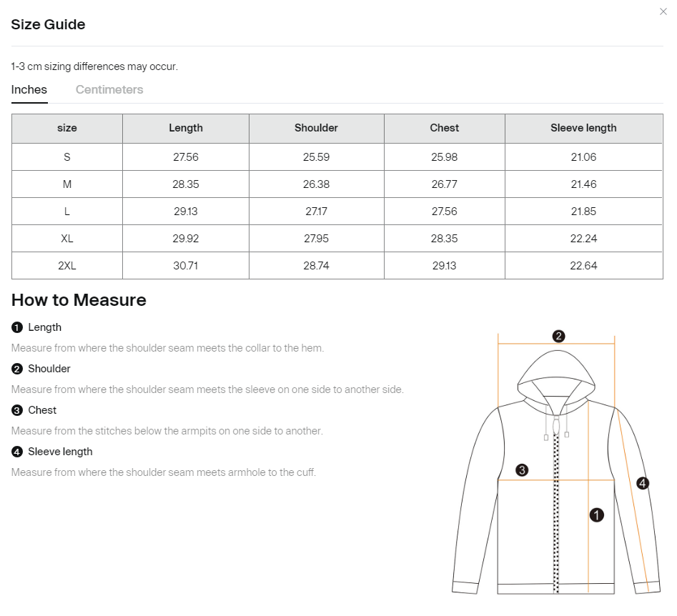Click the number 4 Sleeve length bullet icon
The width and height of the screenshot is (677, 616).
click(17, 452)
